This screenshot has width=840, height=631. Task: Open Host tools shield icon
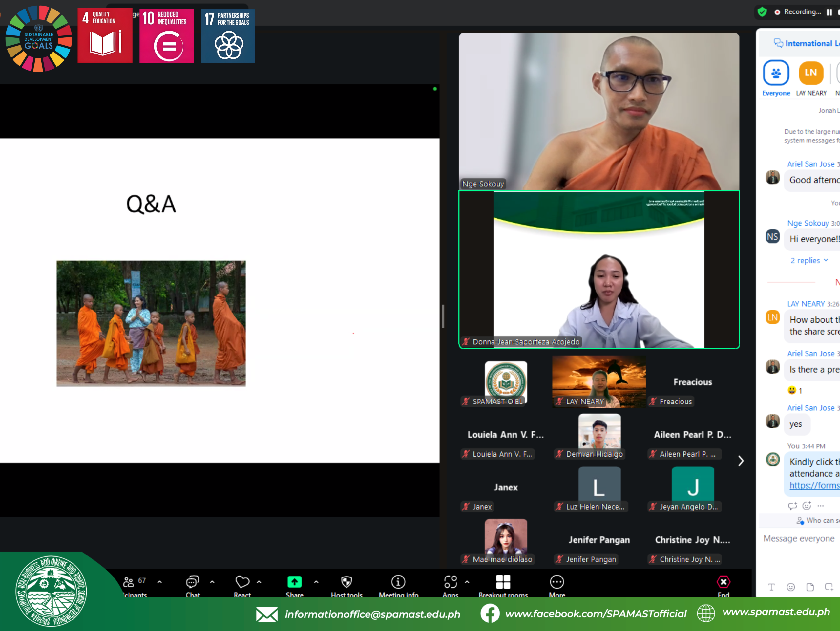tap(346, 582)
